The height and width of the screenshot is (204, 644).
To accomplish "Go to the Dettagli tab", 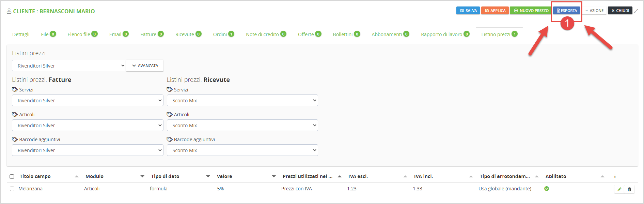I will click(21, 34).
